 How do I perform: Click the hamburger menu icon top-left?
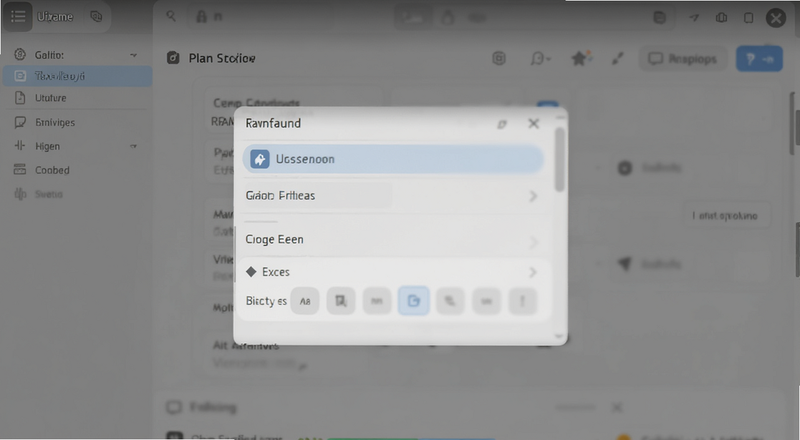tap(18, 17)
